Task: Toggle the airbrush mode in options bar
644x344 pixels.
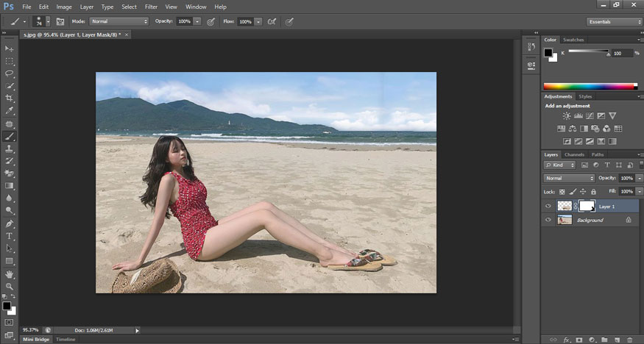Action: click(x=273, y=21)
